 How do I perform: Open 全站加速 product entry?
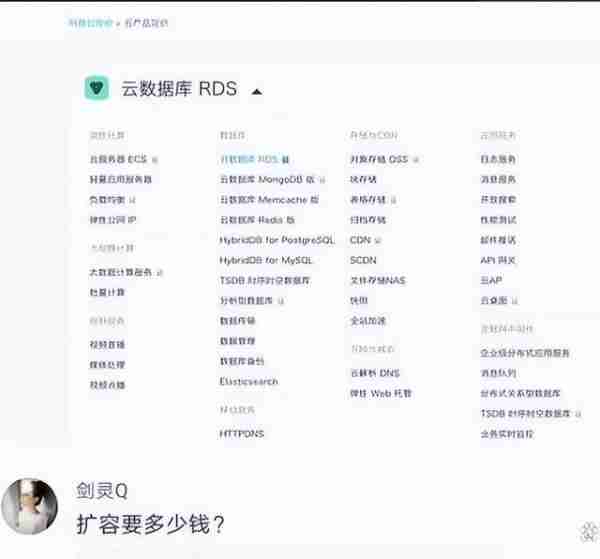(x=368, y=321)
